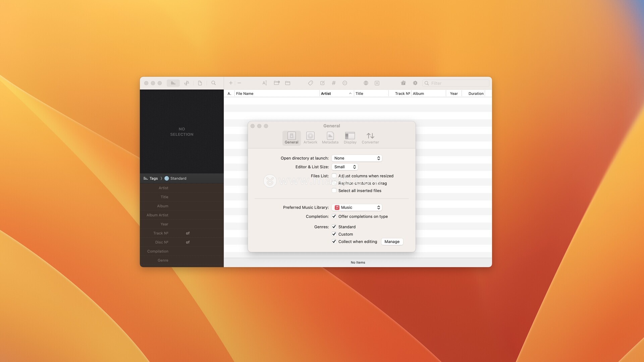Click the globe web lookup icon

pyautogui.click(x=366, y=83)
